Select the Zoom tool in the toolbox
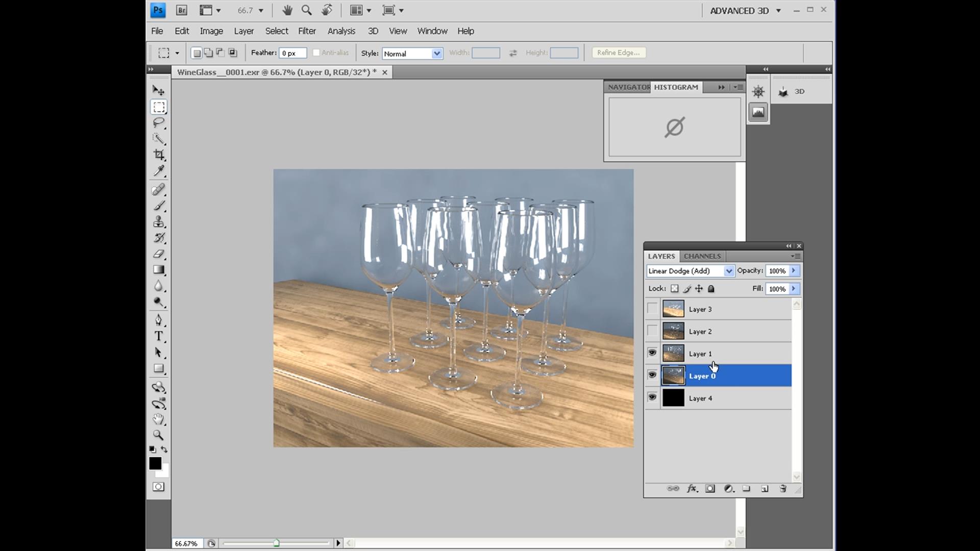This screenshot has width=980, height=551. 159,435
